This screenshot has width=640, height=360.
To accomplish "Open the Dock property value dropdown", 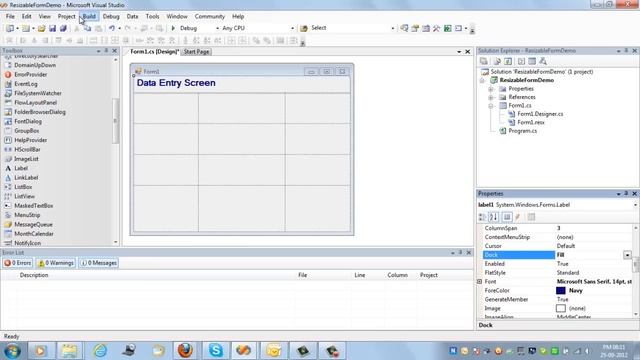I will (x=627, y=255).
